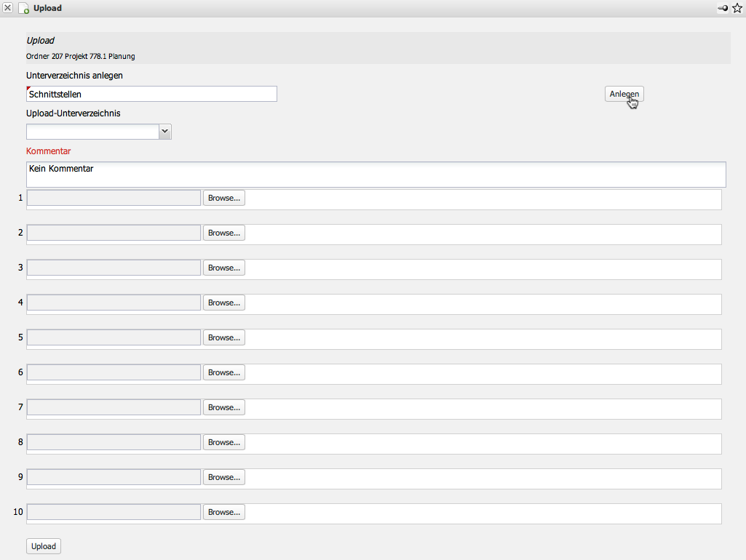The height and width of the screenshot is (560, 746).
Task: Click Browse for file slot 1
Action: 223,198
